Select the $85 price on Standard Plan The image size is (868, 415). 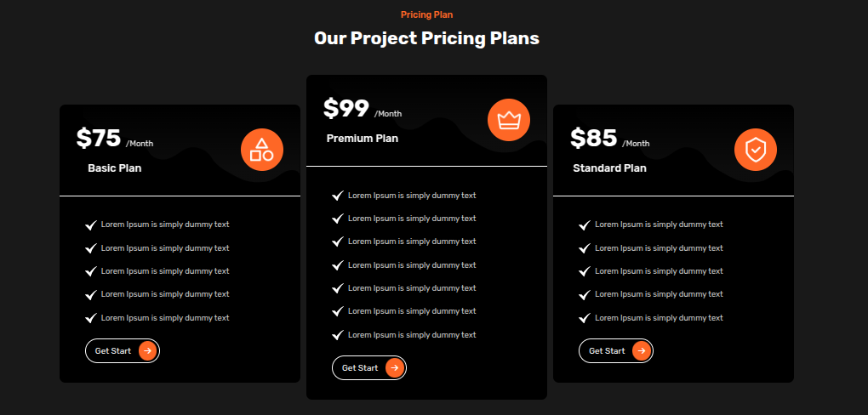593,138
